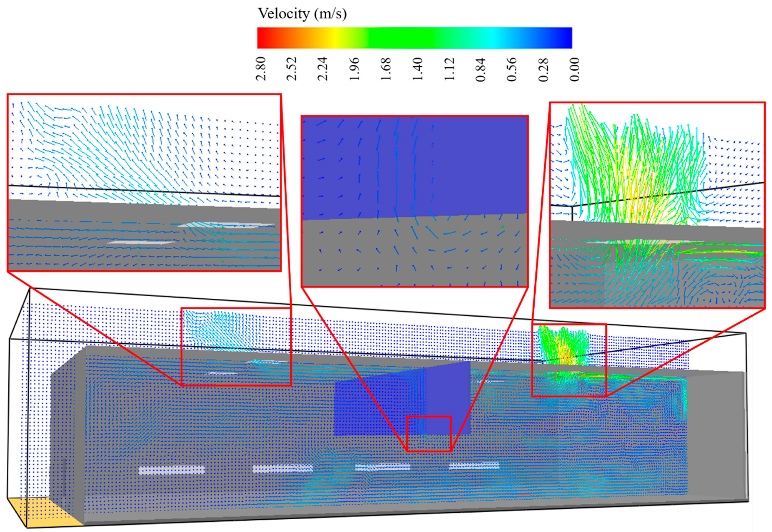Click the 2.24 legend label
Viewport: 772px width, 532px height.
pyautogui.click(x=323, y=69)
